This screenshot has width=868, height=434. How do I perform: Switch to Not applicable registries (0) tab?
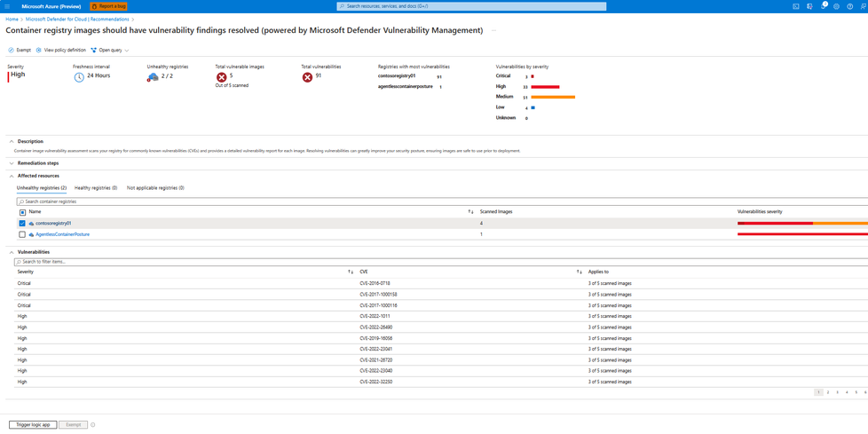pos(155,188)
